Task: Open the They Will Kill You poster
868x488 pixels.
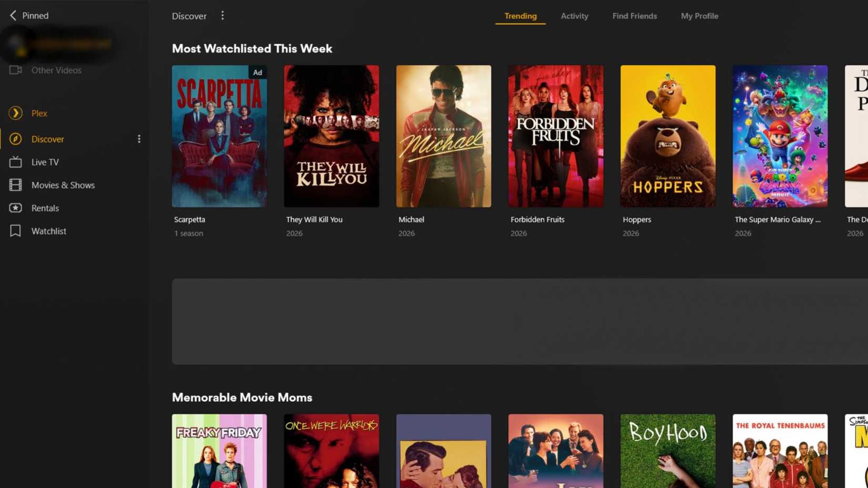Action: (x=331, y=136)
